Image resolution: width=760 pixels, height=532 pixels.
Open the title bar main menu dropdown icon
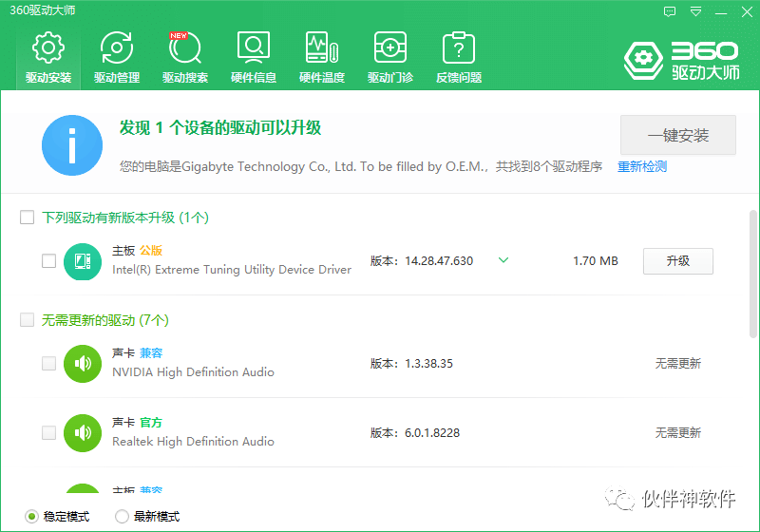(696, 11)
